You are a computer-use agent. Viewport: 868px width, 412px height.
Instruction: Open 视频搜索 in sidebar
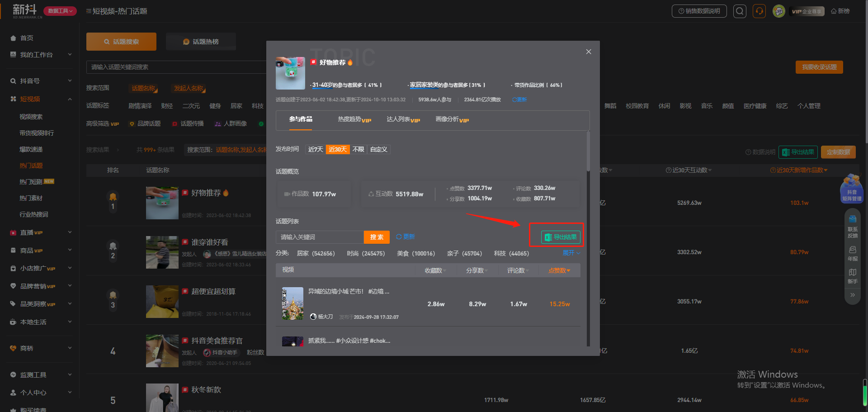(x=31, y=117)
